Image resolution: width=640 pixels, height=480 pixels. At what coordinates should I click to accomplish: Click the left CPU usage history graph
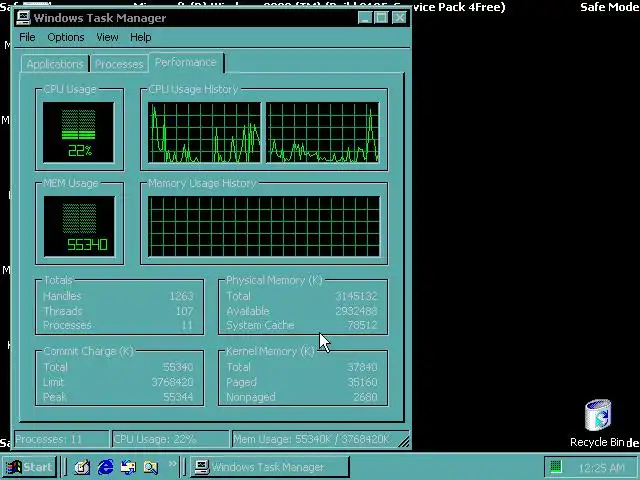click(x=204, y=133)
